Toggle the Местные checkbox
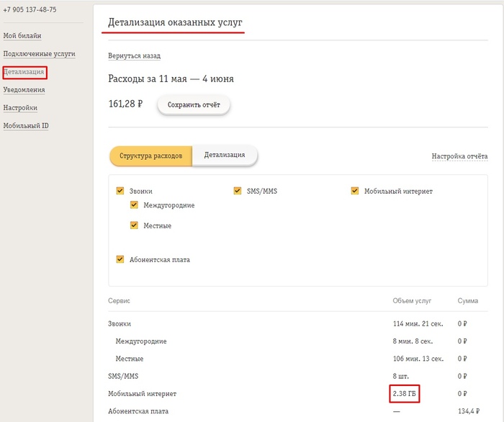 pyautogui.click(x=134, y=225)
